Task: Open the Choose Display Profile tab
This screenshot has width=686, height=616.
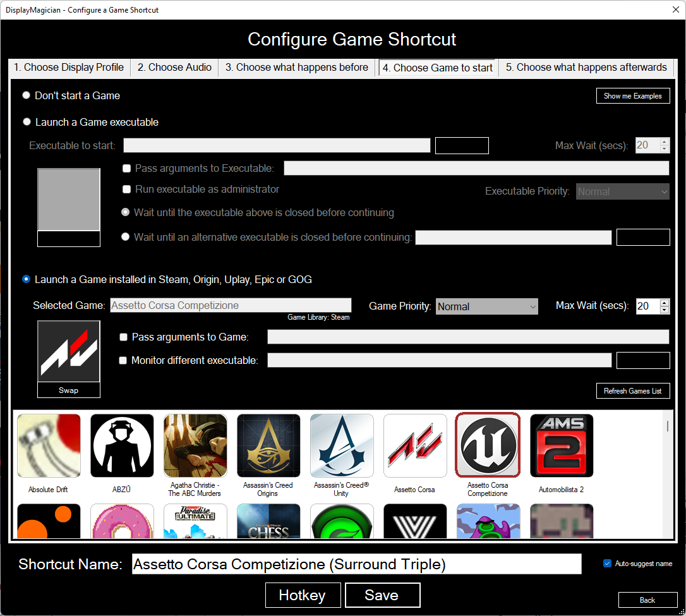Action: tap(69, 68)
